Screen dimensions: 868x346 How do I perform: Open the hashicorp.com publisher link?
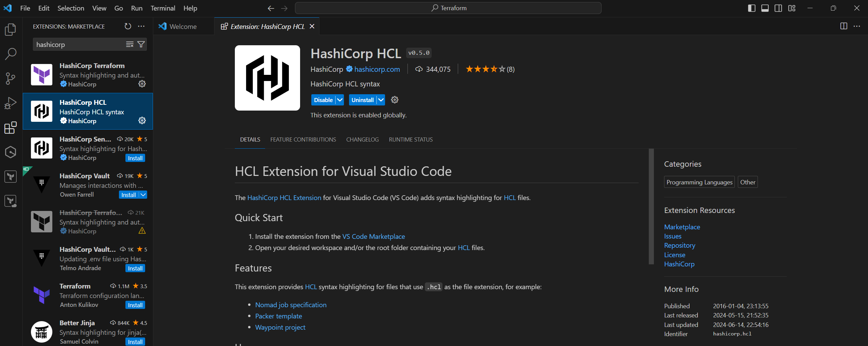[377, 69]
